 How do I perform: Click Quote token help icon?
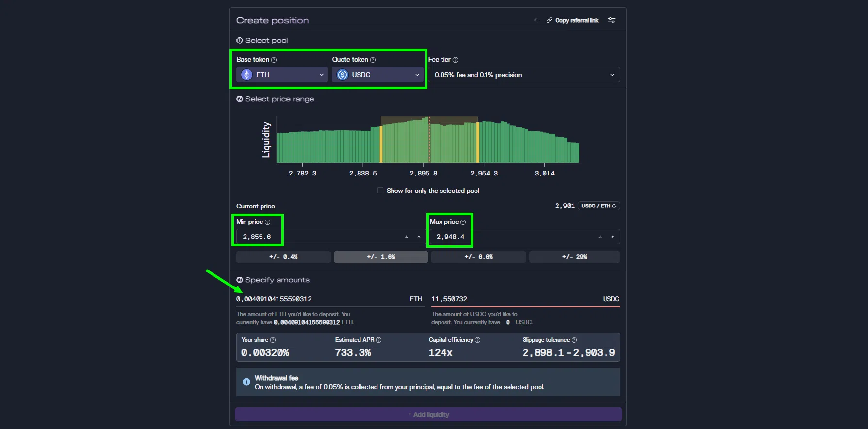pyautogui.click(x=373, y=60)
